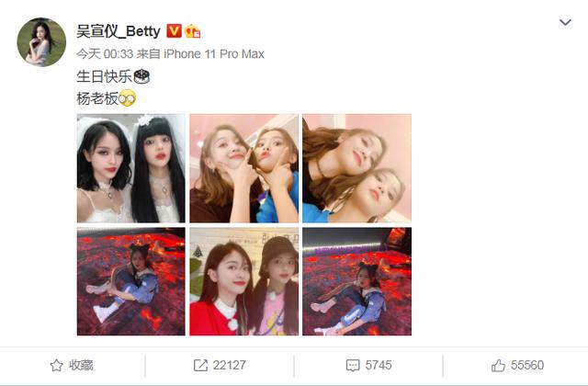Screen dimensions: 588x386
Task: Click the favorite star icon
Action: [x=56, y=366]
